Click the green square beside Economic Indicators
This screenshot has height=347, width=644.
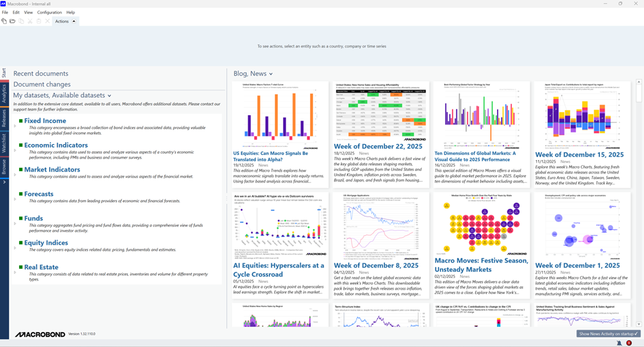pyautogui.click(x=20, y=145)
